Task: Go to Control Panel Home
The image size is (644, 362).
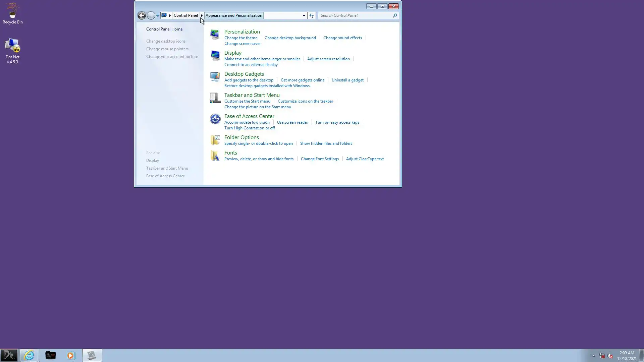Action: [164, 29]
